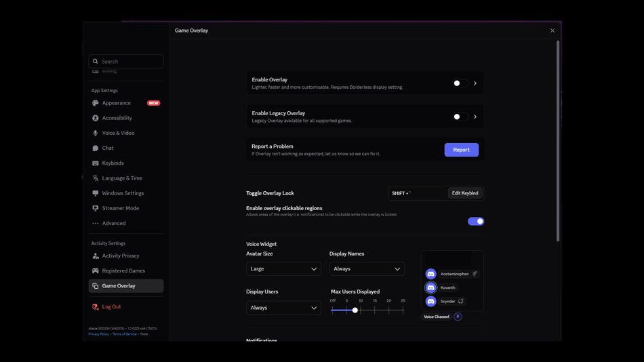Click the settings page vertical scrollbar
Viewport: 644px width, 362px height.
coord(558,141)
